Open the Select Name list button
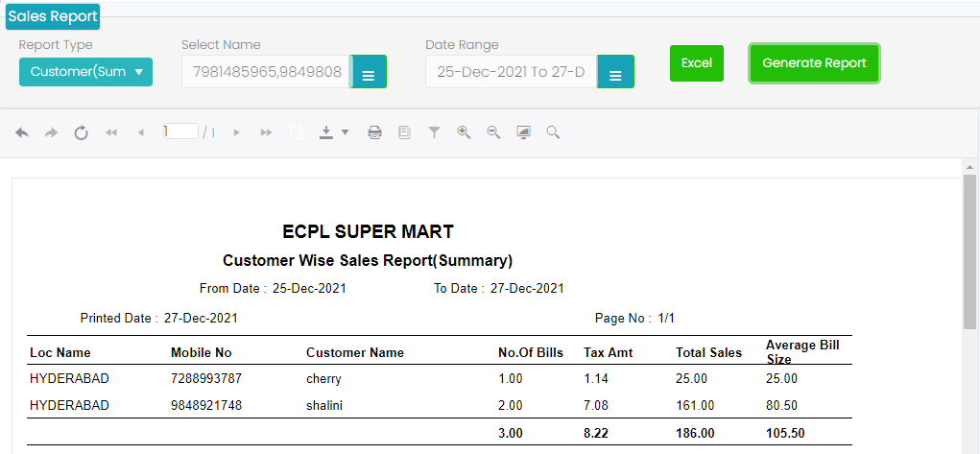Image resolution: width=980 pixels, height=454 pixels. [x=369, y=73]
